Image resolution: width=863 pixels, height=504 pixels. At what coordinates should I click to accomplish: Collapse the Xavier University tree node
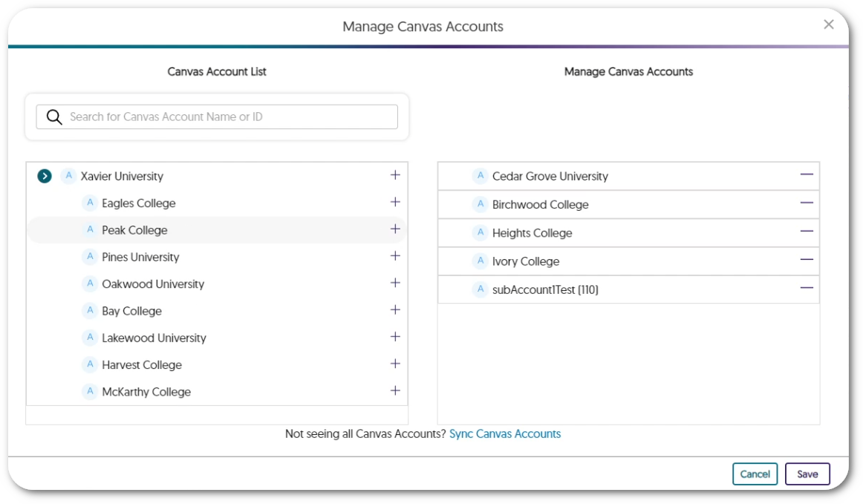click(44, 176)
